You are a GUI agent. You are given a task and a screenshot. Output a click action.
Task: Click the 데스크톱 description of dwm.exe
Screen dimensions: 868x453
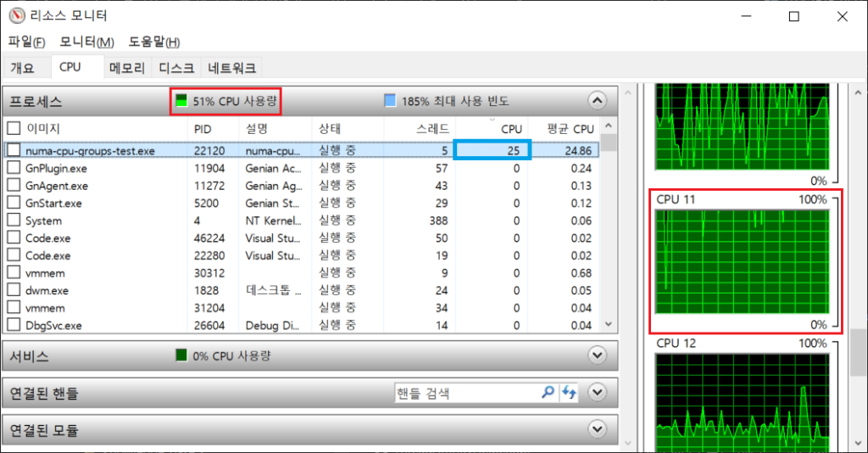tap(274, 290)
